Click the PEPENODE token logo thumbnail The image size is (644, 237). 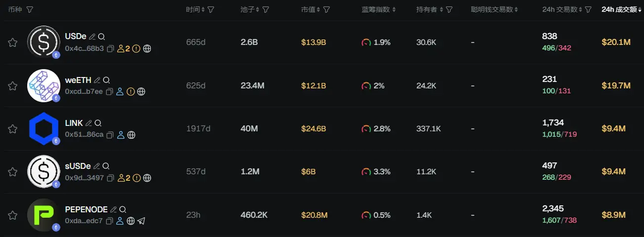pyautogui.click(x=44, y=215)
